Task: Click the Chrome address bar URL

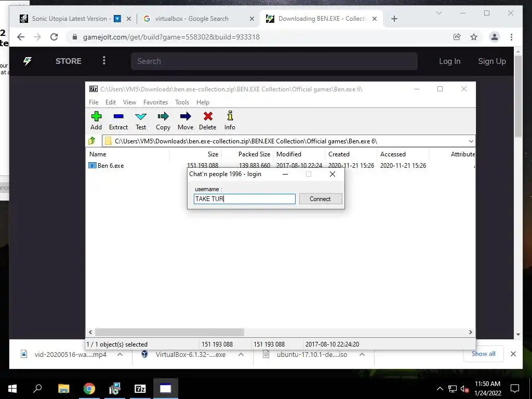Action: coord(171,37)
